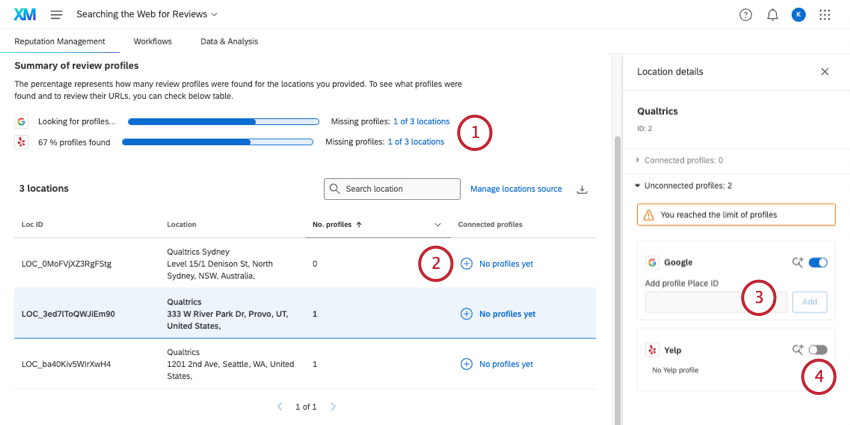Open the Data & Analysis tab
This screenshot has height=425, width=850.
[229, 41]
